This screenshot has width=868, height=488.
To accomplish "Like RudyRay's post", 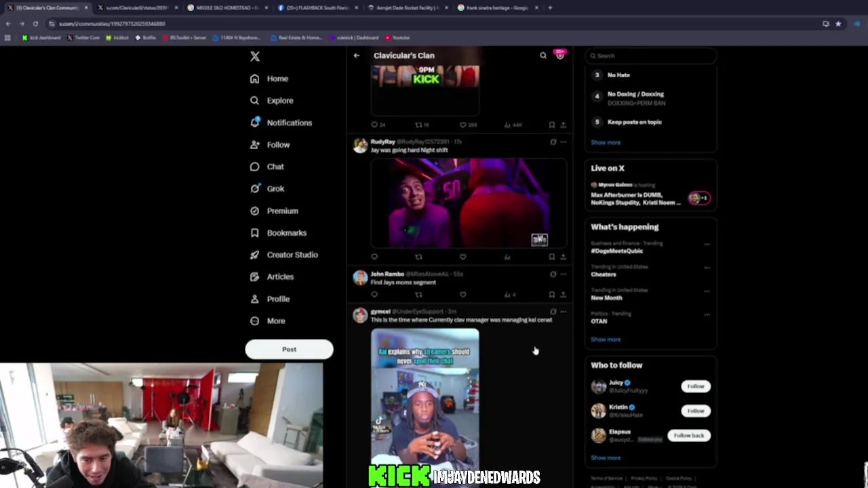I will click(463, 257).
